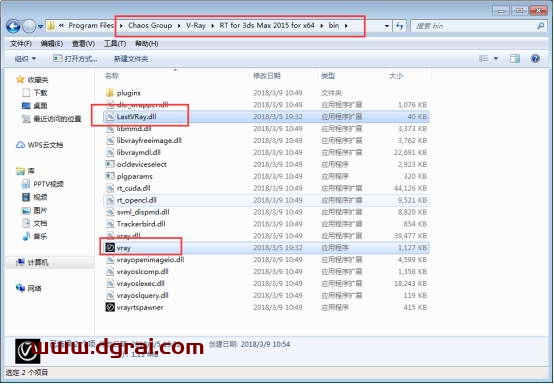Click the Back navigation arrow button
The height and width of the screenshot is (384, 554).
click(x=13, y=26)
